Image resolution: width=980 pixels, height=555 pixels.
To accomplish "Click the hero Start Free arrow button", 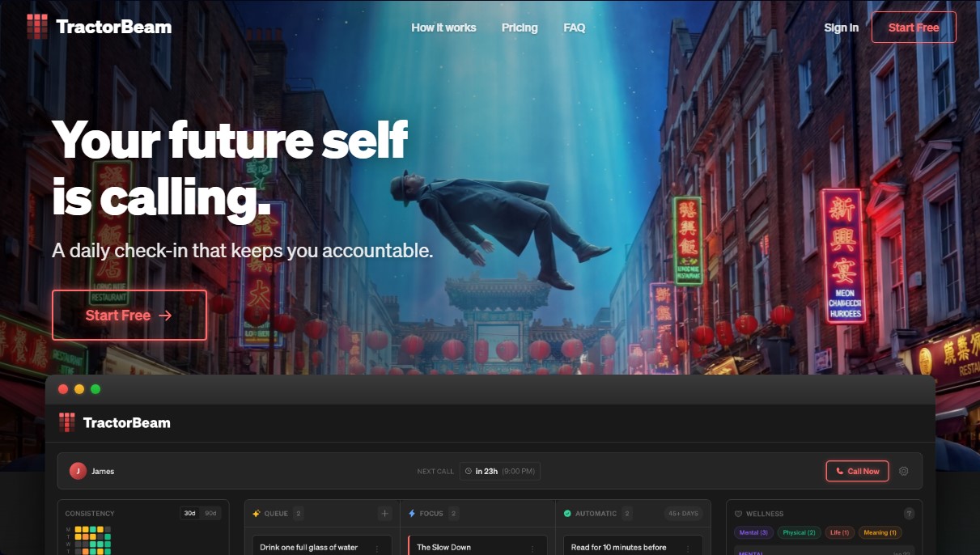I will (129, 316).
